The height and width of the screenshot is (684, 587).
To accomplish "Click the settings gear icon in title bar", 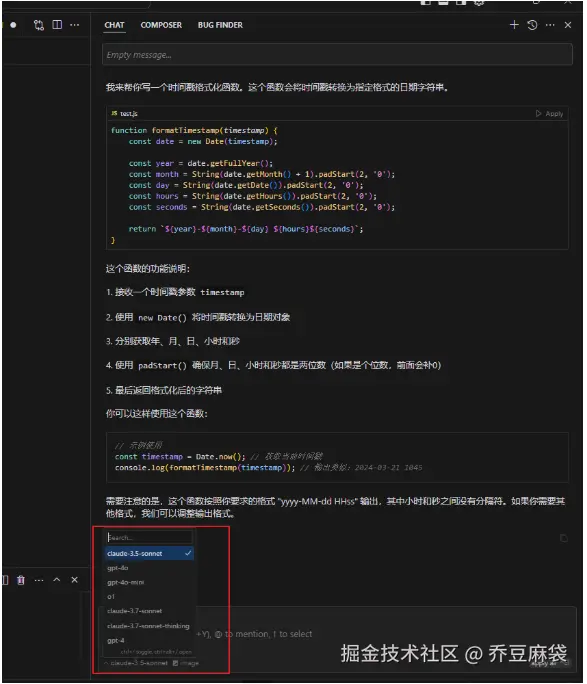I will point(479,3).
